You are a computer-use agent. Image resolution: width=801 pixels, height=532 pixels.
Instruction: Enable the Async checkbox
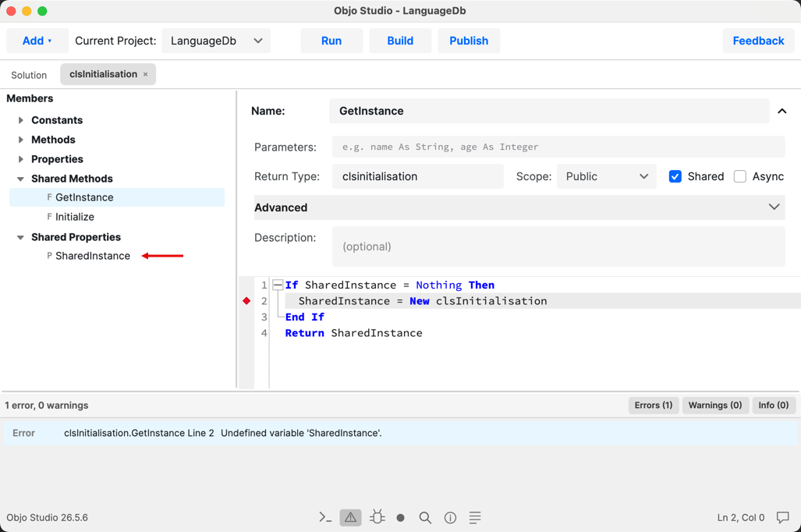(739, 176)
